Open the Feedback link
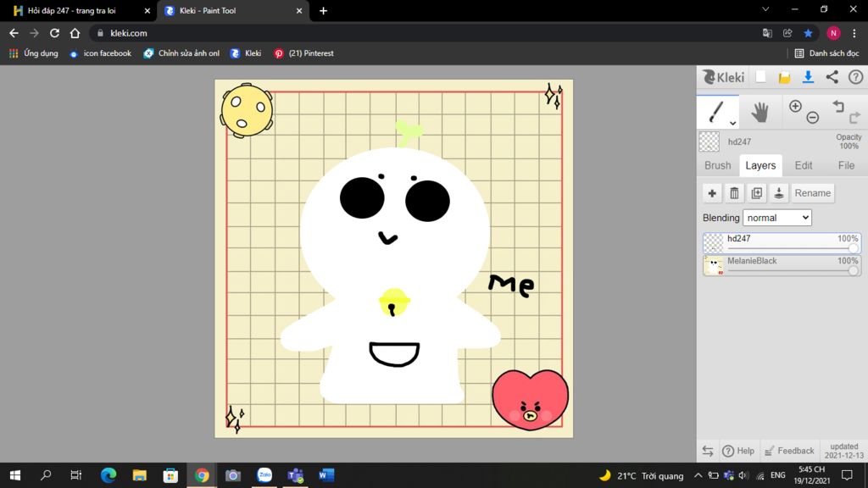868x488 pixels. click(x=789, y=451)
